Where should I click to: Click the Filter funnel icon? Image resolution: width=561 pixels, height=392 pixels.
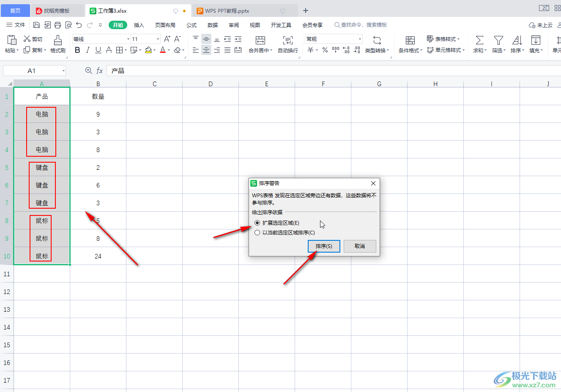click(x=499, y=40)
